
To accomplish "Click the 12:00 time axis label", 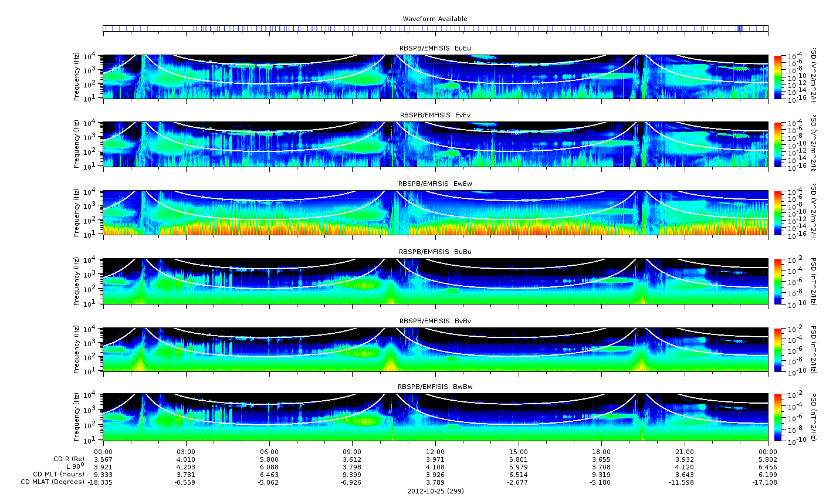I will pyautogui.click(x=435, y=452).
